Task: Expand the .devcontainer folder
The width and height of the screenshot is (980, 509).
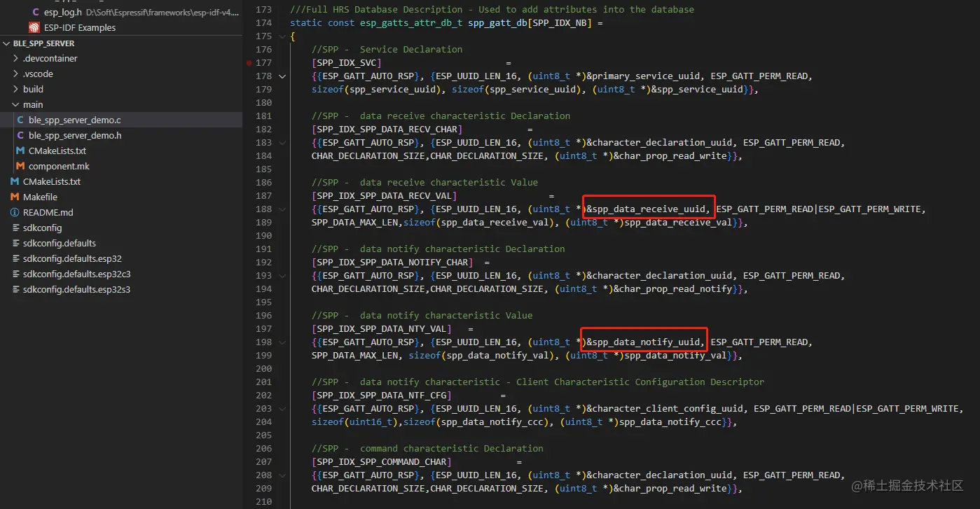Action: point(16,59)
